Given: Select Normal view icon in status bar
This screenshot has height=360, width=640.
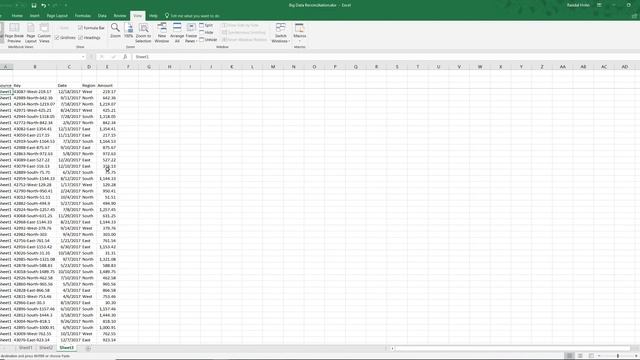Looking at the screenshot, I should click(x=569, y=356).
